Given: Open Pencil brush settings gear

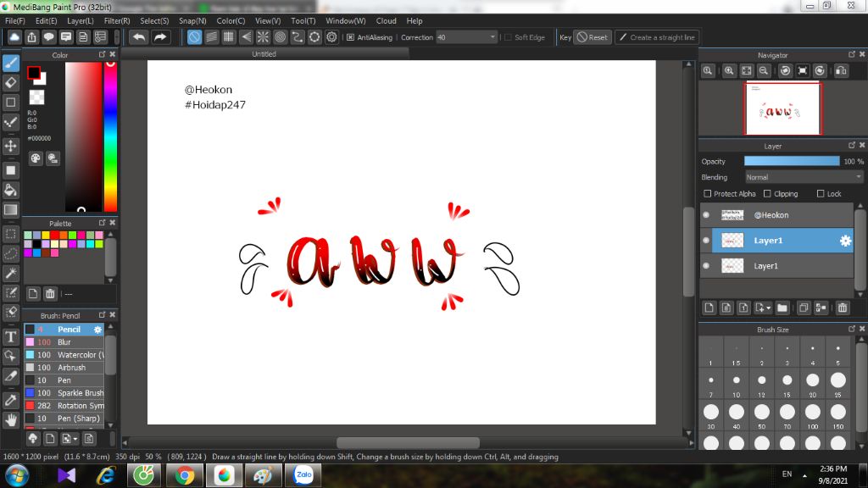Looking at the screenshot, I should pyautogui.click(x=98, y=330).
